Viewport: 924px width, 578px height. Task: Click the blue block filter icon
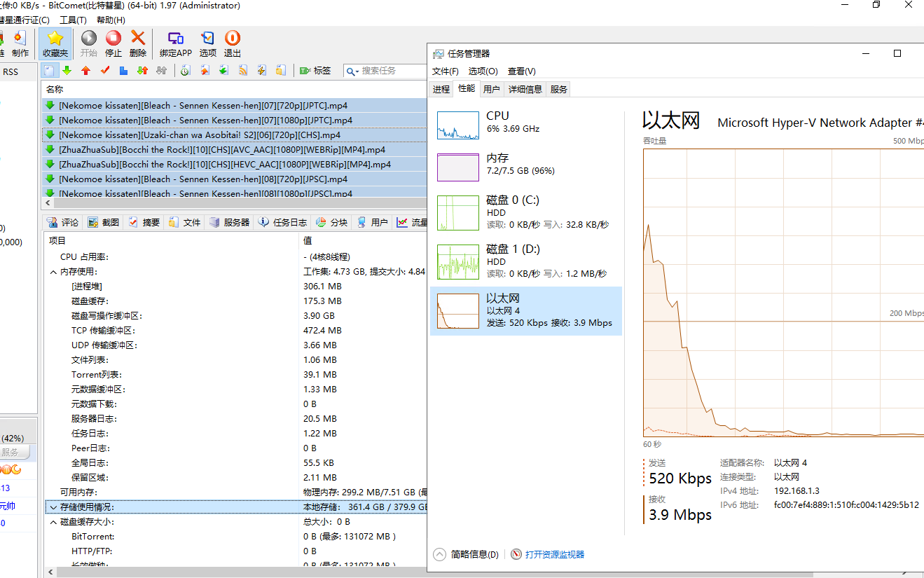click(x=123, y=70)
